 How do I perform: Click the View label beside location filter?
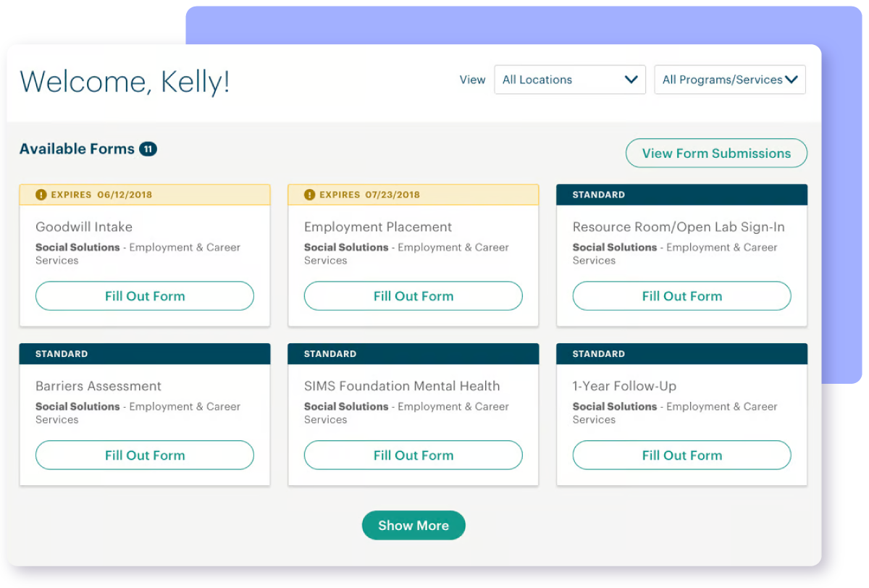coord(472,80)
